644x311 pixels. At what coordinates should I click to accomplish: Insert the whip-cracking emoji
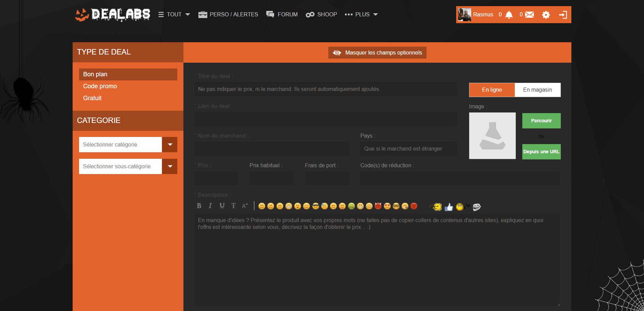436,207
